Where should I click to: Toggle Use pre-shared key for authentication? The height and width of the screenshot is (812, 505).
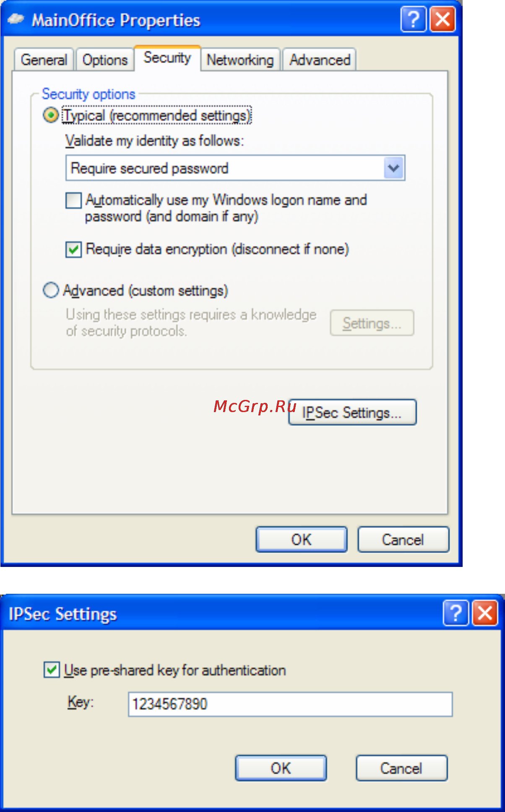(52, 670)
